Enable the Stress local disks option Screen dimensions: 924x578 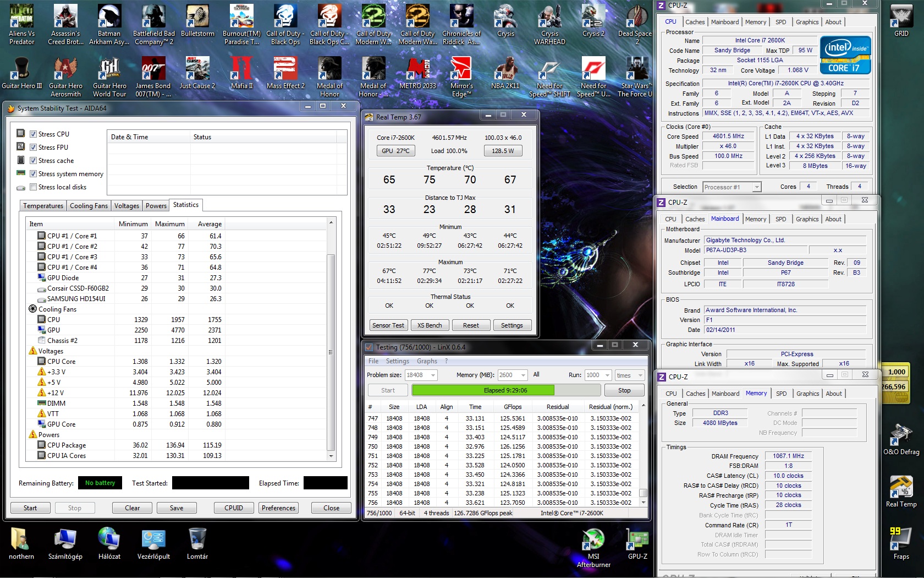pos(34,187)
